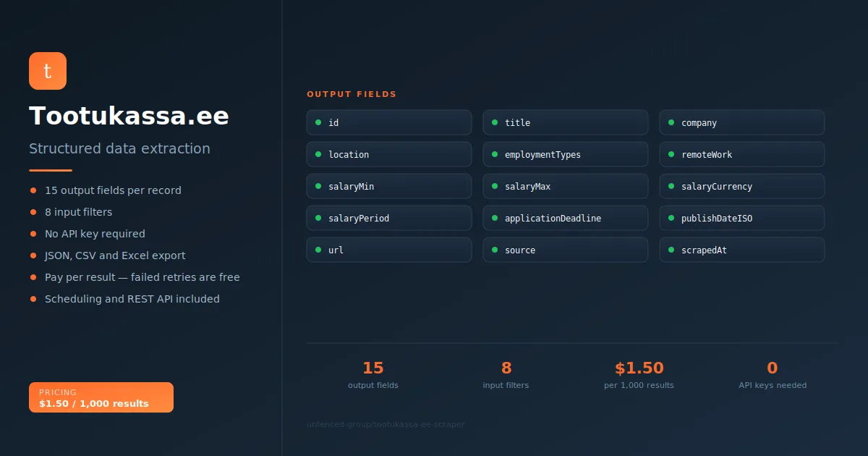The height and width of the screenshot is (456, 868).
Task: Click the '0' API keys needed statistic
Action: 773,368
